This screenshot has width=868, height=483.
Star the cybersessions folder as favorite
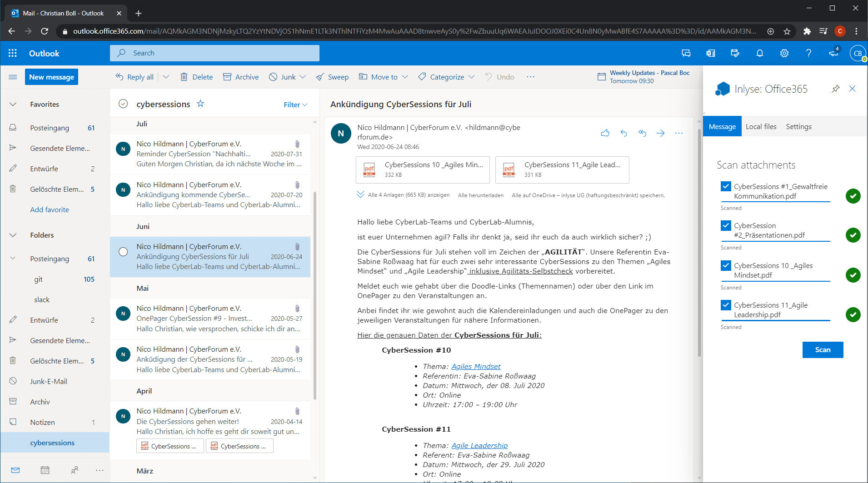click(200, 104)
